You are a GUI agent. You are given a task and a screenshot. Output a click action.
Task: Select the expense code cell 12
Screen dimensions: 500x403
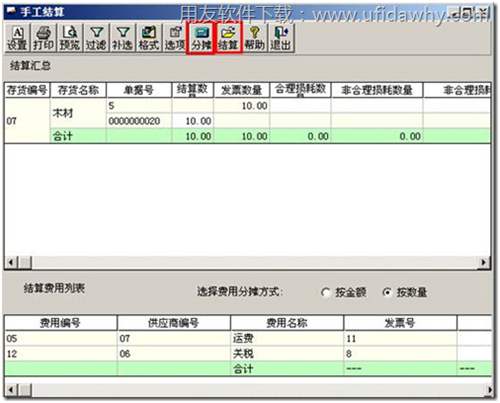pos(60,353)
